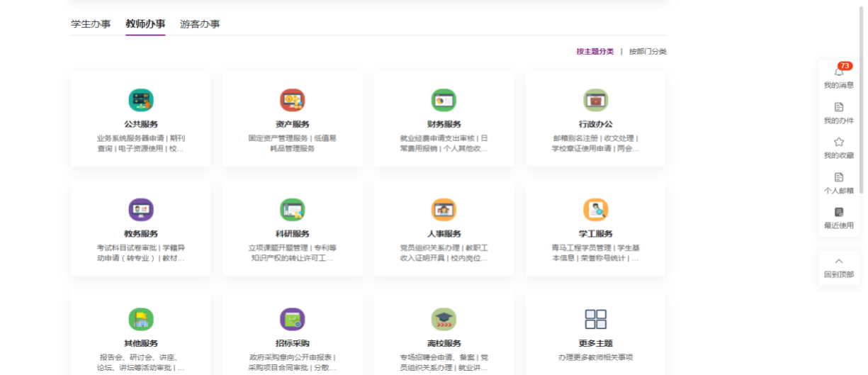Switch to the 游客办事 tab
The width and height of the screenshot is (868, 375).
[x=200, y=24]
